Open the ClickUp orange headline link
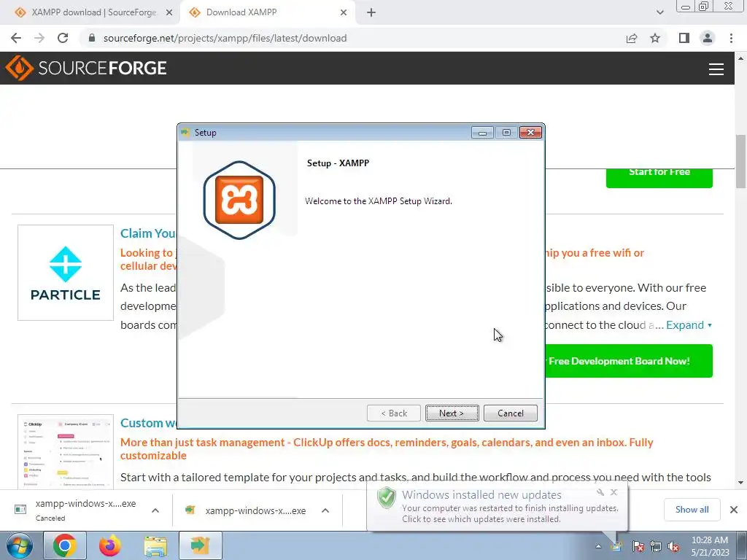The image size is (747, 560). [387, 448]
